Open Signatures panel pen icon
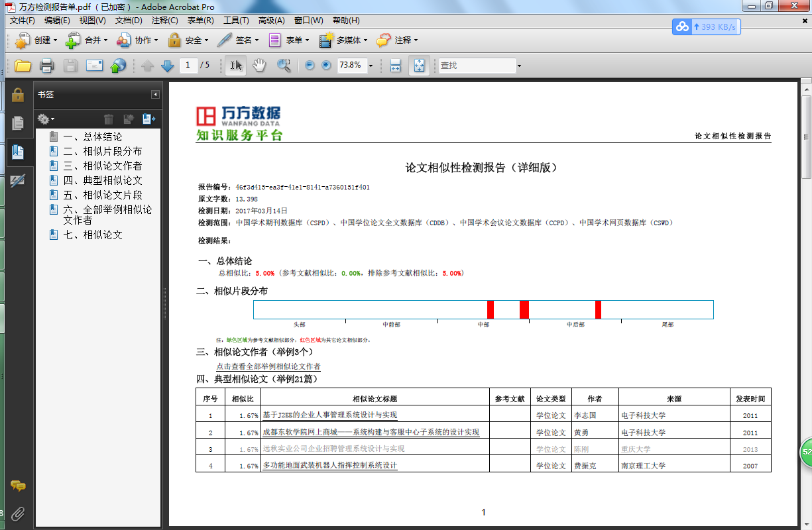 pos(18,180)
